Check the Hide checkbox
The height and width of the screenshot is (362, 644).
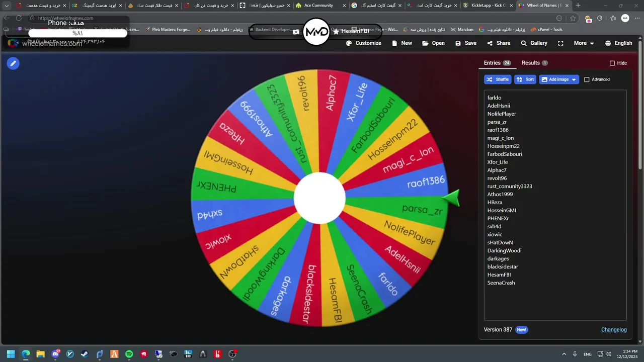click(x=612, y=63)
